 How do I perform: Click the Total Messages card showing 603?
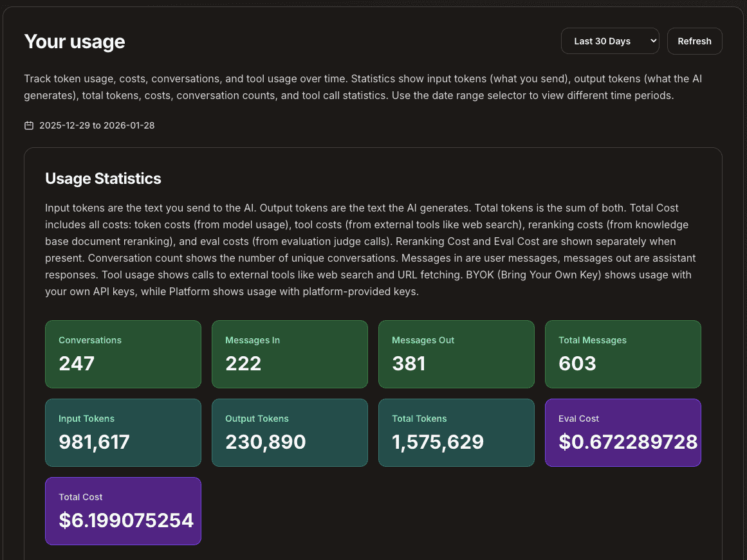tap(622, 354)
